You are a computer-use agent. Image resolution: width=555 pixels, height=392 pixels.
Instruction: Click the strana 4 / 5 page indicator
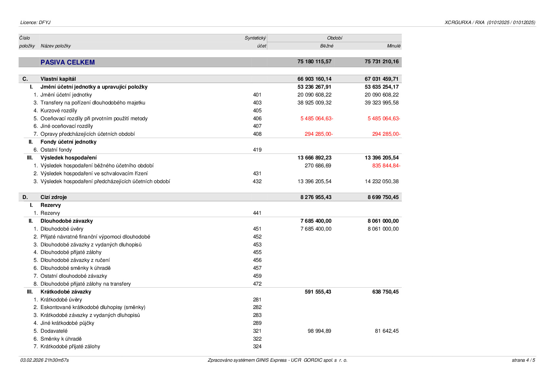[523, 360]
